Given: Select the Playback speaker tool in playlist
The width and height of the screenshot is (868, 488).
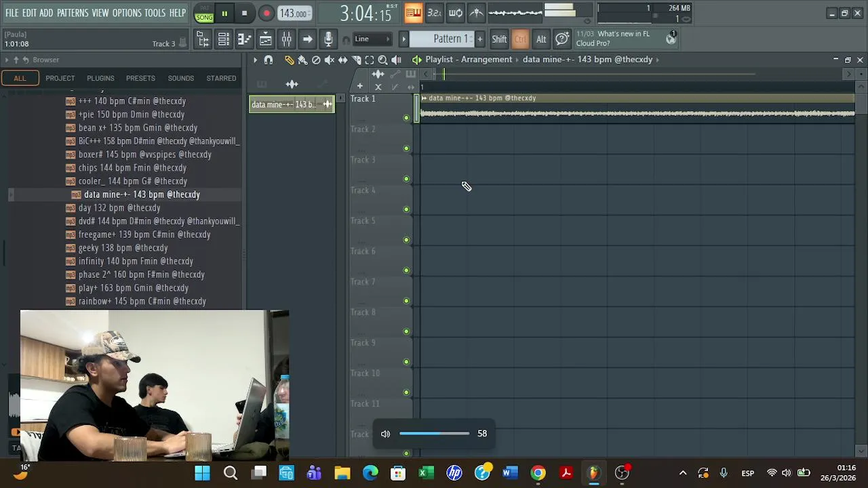Looking at the screenshot, I should tap(396, 60).
